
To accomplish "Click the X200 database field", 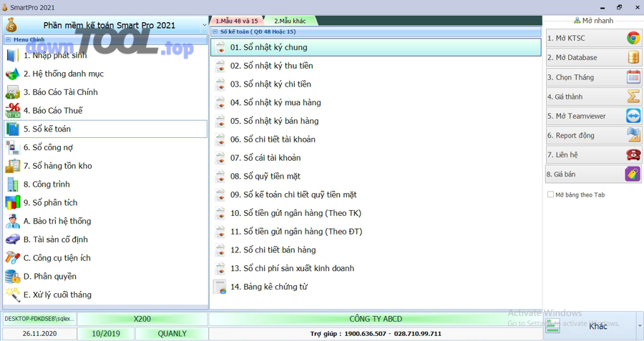I will pyautogui.click(x=142, y=319).
